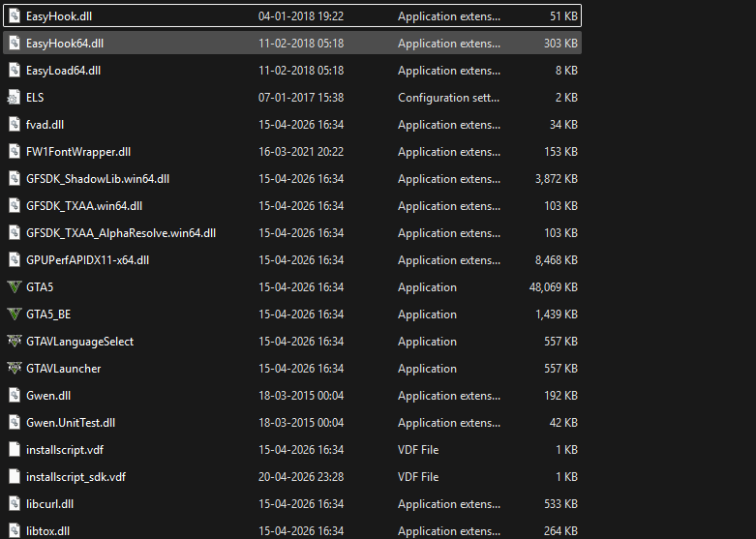Click the Gwen.dll file icon
Viewport: 756px width, 539px height.
pos(14,396)
